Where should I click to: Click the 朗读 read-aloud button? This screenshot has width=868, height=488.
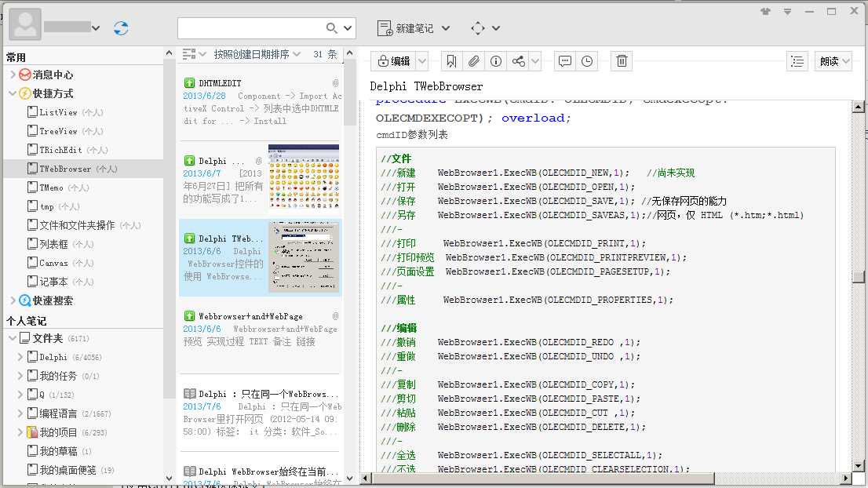click(829, 61)
